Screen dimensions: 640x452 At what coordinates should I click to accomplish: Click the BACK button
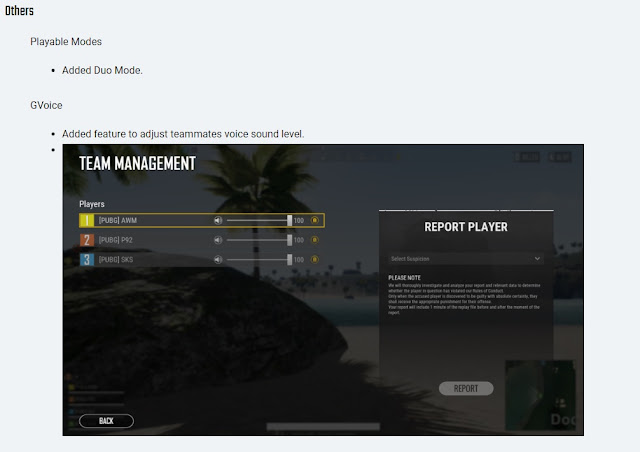106,421
